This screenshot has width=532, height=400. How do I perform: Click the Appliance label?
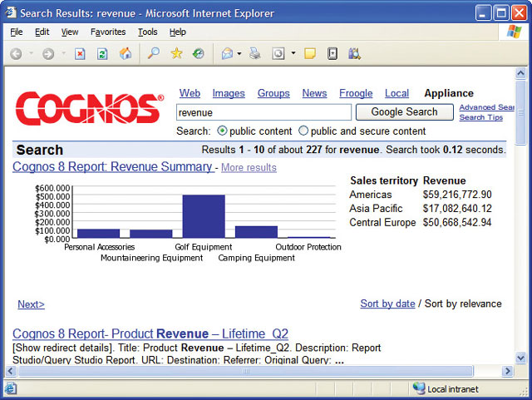[449, 93]
